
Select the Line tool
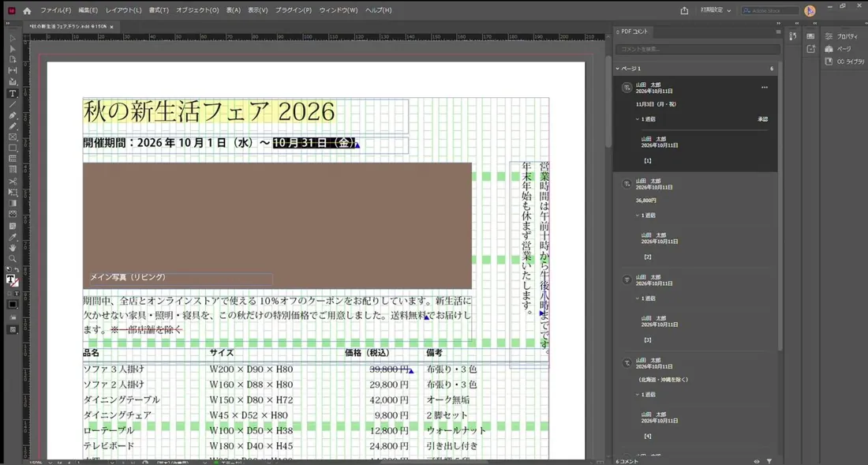(x=12, y=104)
